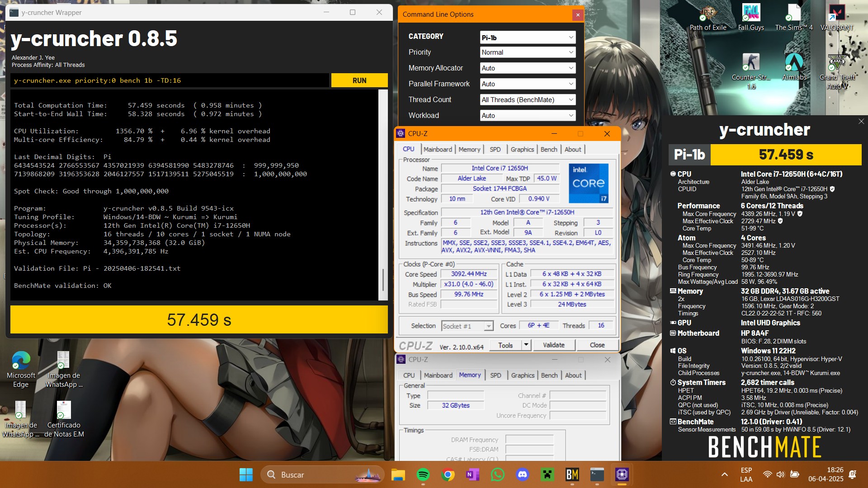Open Aimlabs desktop shortcut

click(x=794, y=67)
